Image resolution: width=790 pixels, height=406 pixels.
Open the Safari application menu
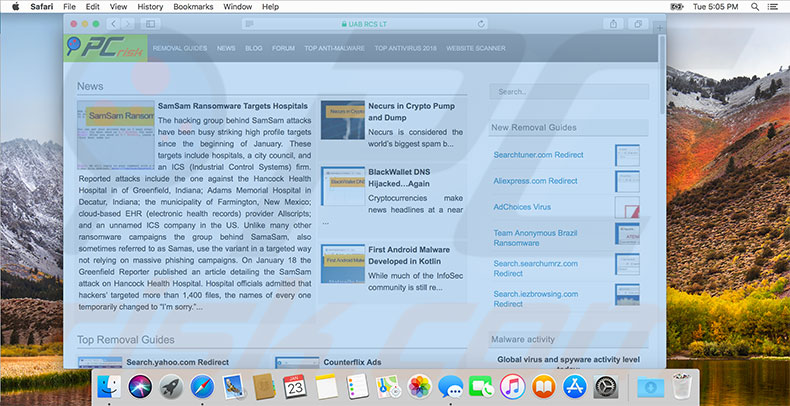coord(43,7)
